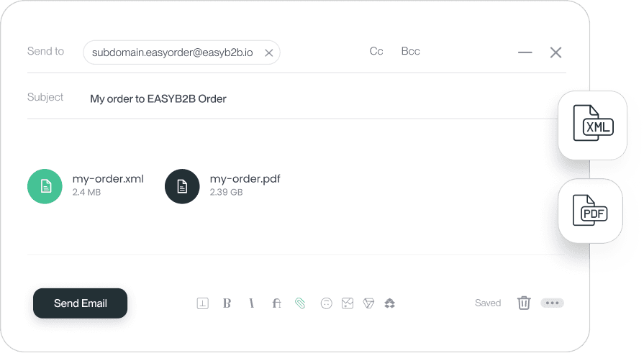The width and height of the screenshot is (644, 353).
Task: Toggle bold text formatting
Action: coord(227,303)
